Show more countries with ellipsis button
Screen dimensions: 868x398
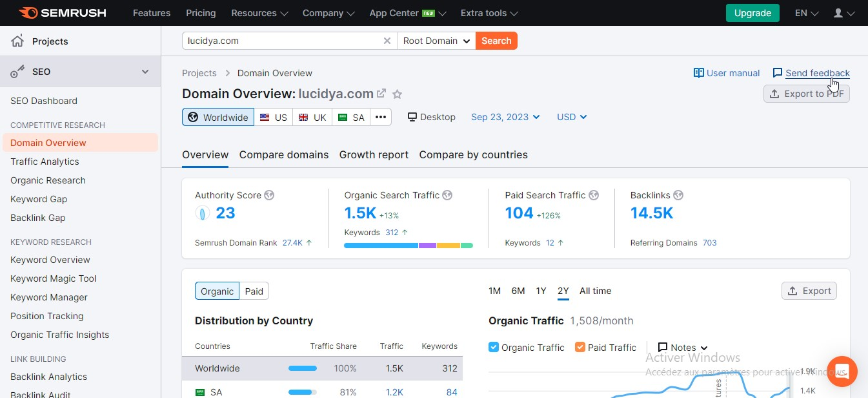[x=381, y=117]
